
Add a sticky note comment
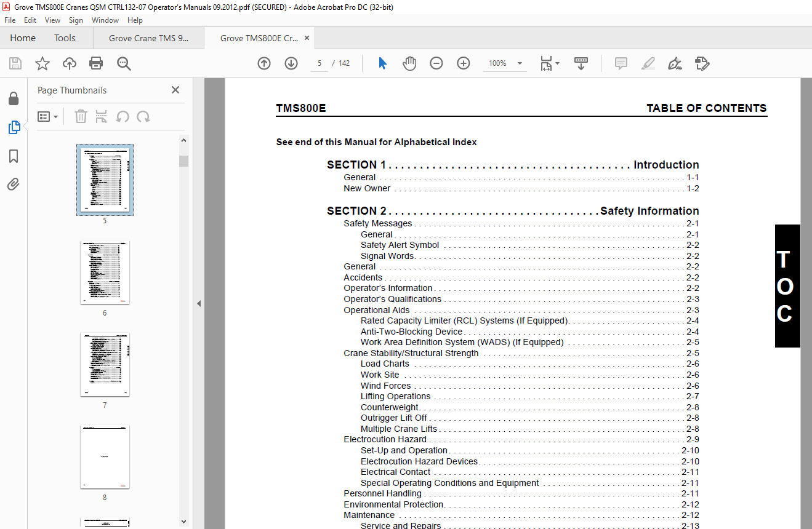[x=621, y=63]
